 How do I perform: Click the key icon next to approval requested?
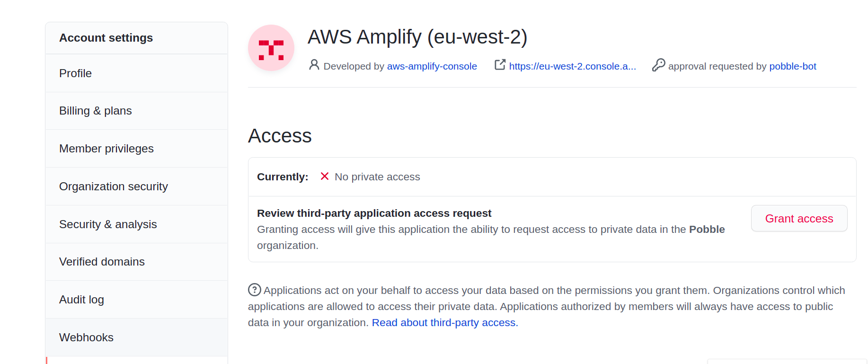(x=658, y=65)
